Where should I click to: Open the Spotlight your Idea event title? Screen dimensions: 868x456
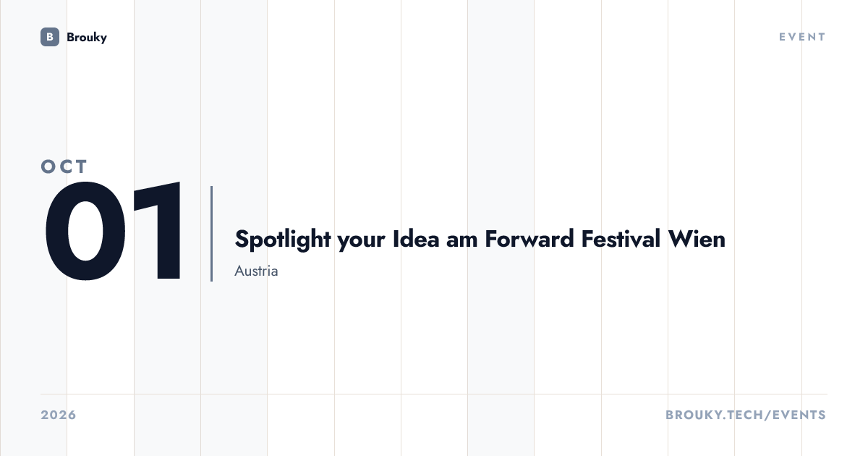coord(480,239)
